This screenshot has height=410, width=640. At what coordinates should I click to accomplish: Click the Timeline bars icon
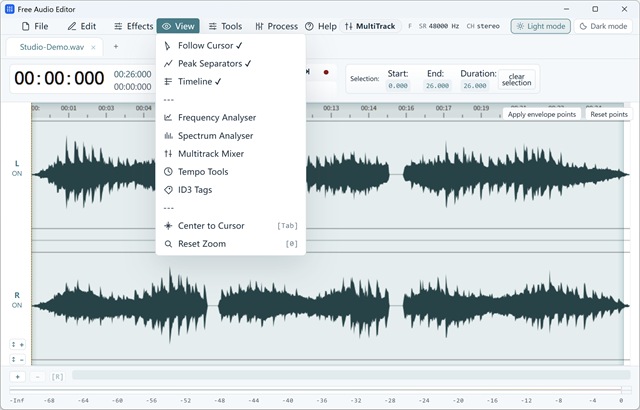(x=168, y=82)
